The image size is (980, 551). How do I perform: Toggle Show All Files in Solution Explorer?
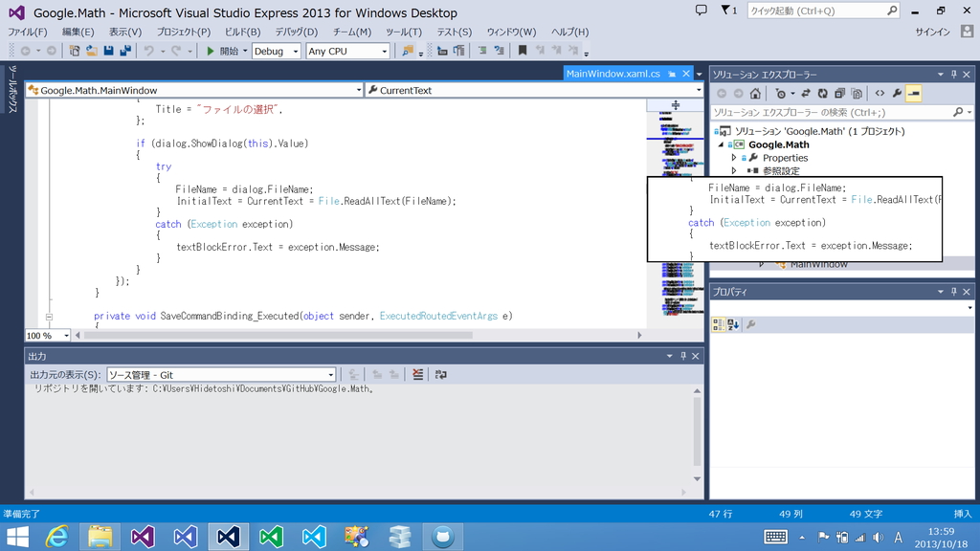click(x=857, y=94)
